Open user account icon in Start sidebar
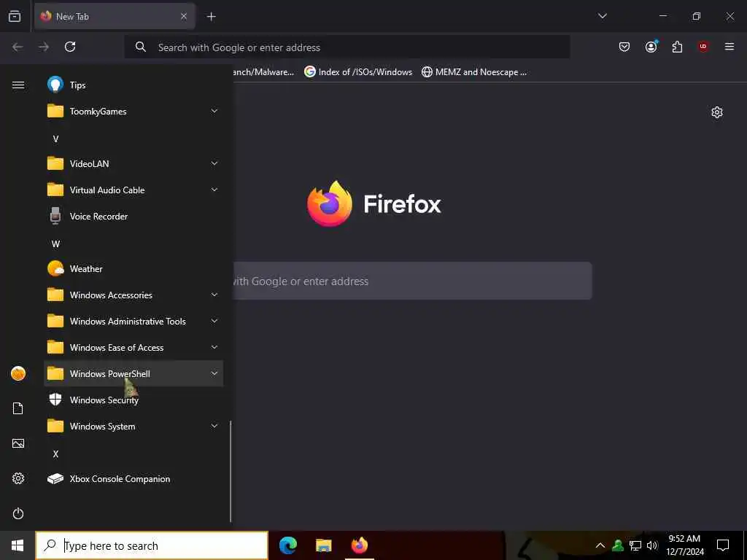 [18, 373]
